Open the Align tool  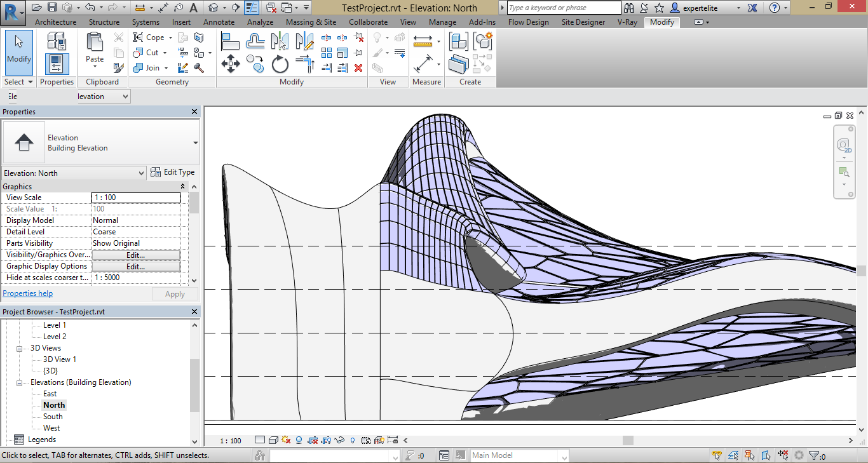click(x=230, y=41)
